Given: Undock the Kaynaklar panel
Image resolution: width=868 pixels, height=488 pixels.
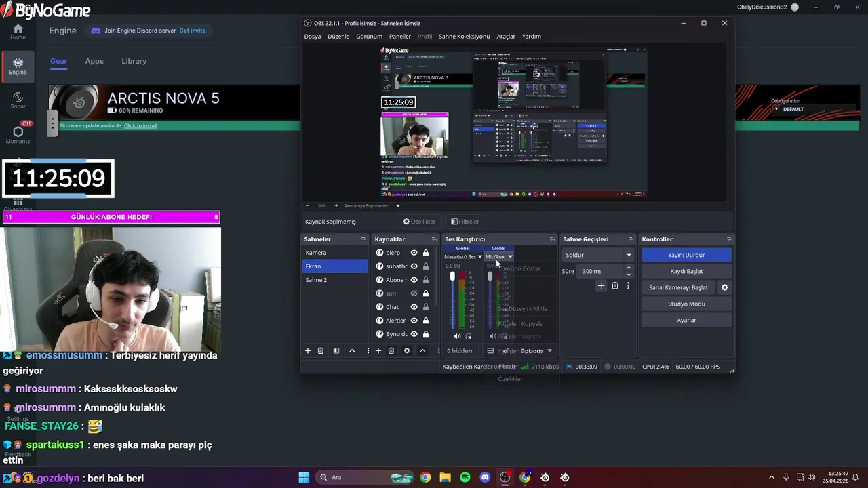Looking at the screenshot, I should point(434,239).
